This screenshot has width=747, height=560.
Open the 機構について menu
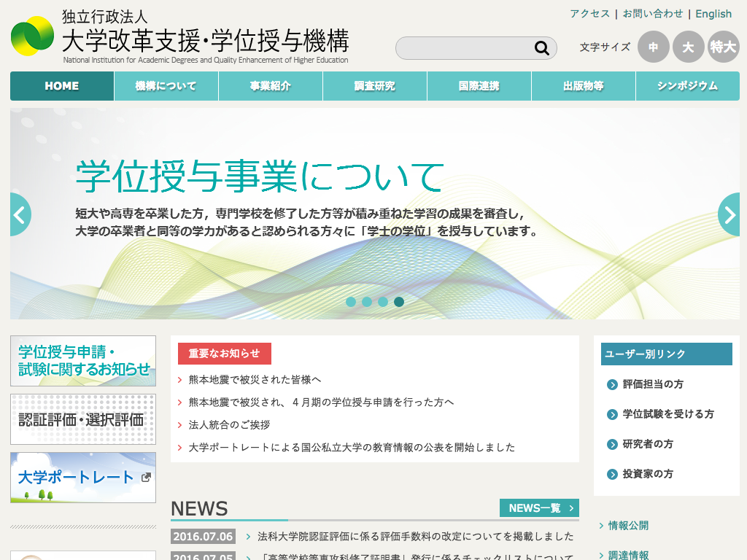point(166,86)
